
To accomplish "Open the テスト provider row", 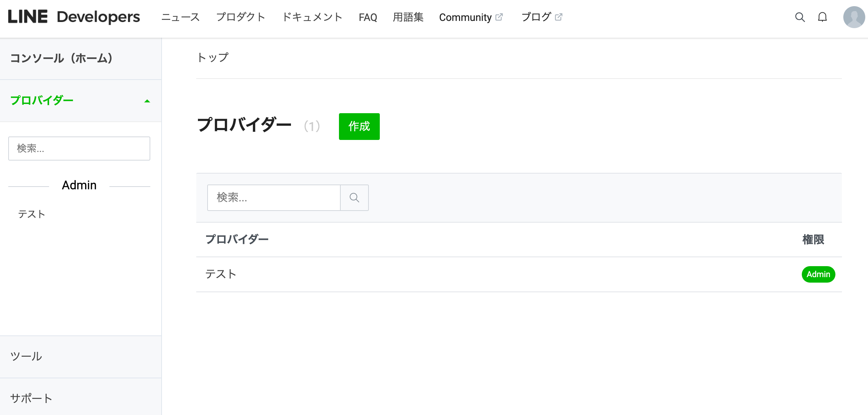I will pyautogui.click(x=221, y=274).
